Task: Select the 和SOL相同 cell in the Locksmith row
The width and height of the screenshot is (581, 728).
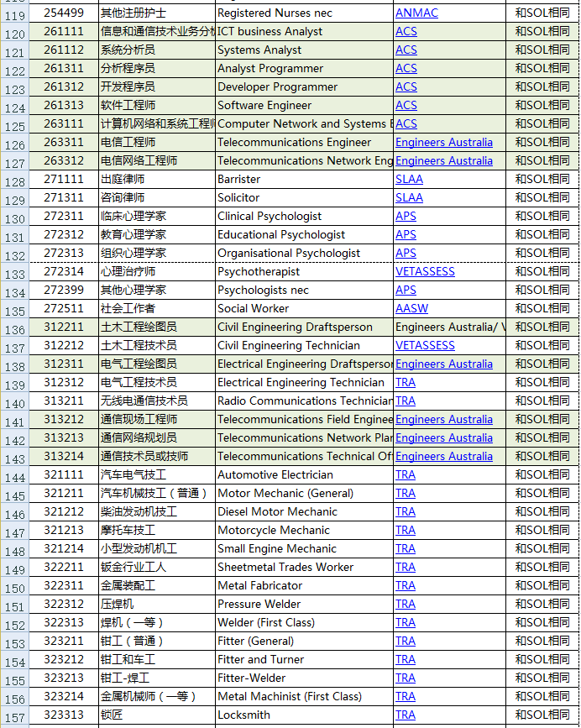Action: point(542,715)
